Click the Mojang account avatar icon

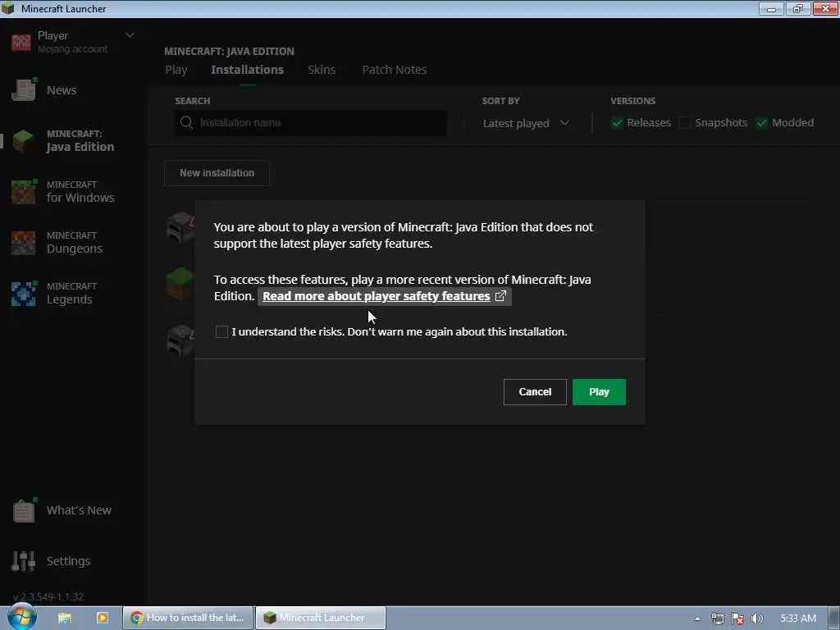click(x=21, y=43)
